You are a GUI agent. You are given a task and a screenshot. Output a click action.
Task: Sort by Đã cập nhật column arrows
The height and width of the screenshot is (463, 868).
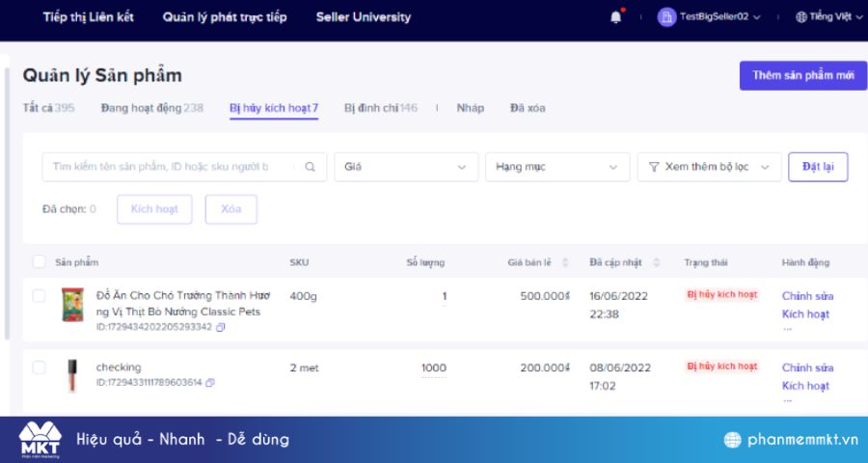click(656, 262)
